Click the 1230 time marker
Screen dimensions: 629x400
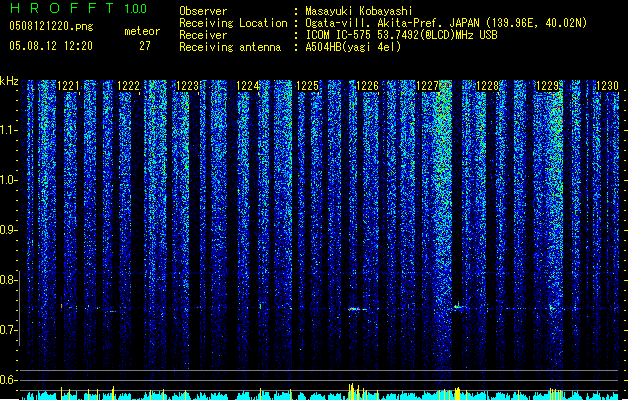click(607, 86)
